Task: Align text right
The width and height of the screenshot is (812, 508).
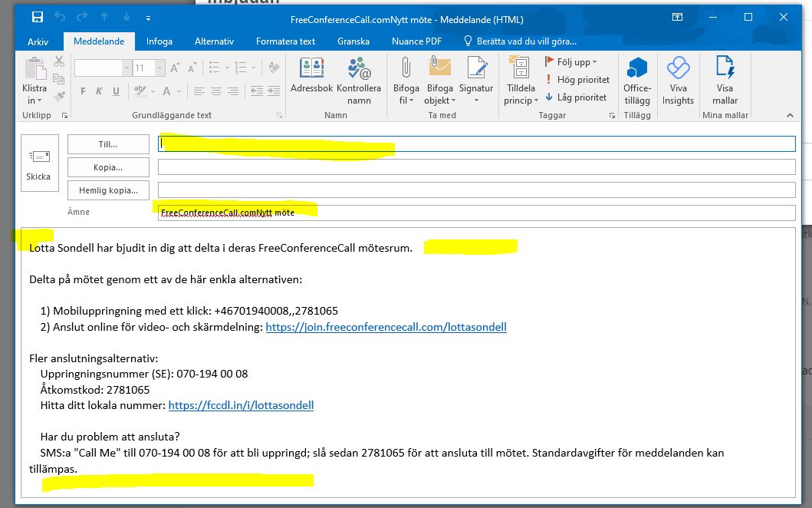Action: click(233, 91)
